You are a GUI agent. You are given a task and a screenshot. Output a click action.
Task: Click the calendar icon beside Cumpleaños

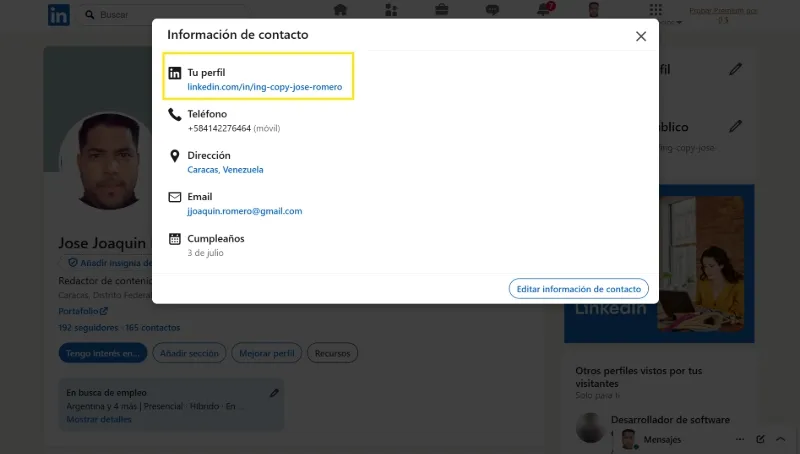point(174,238)
